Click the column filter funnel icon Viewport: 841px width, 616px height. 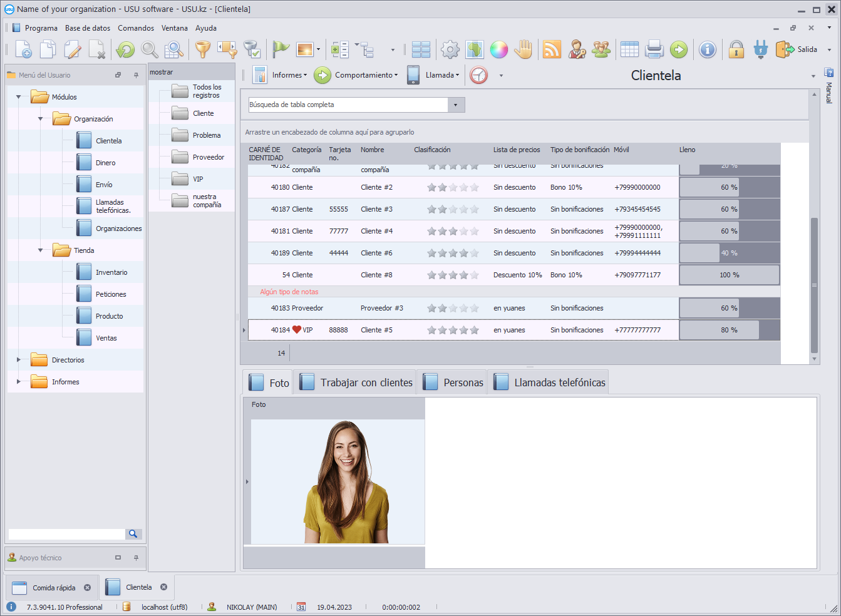point(227,49)
